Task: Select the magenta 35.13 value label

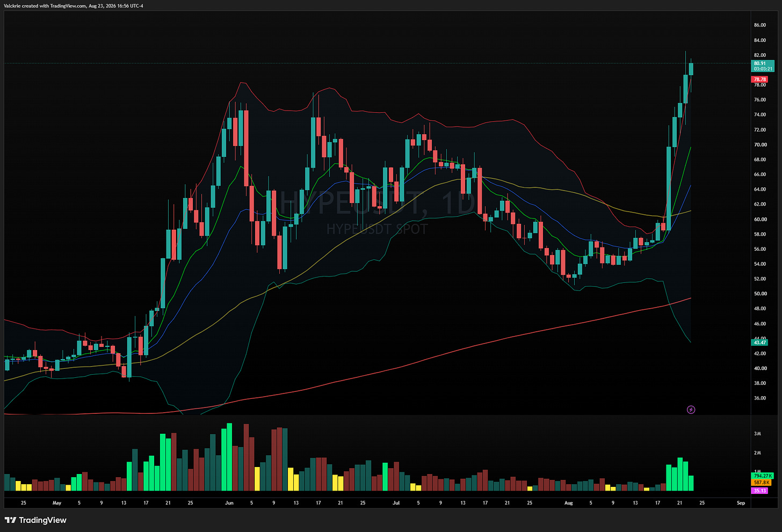Action: [761, 491]
